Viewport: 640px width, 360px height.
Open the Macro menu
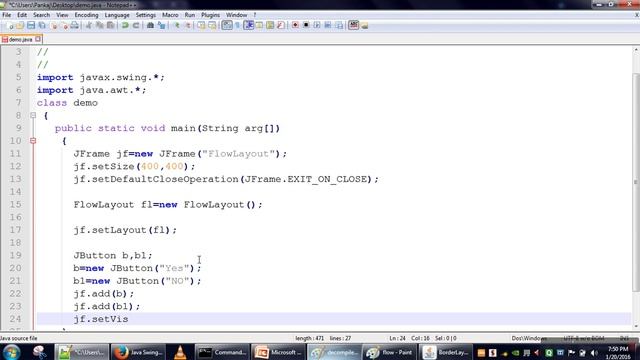click(170, 15)
